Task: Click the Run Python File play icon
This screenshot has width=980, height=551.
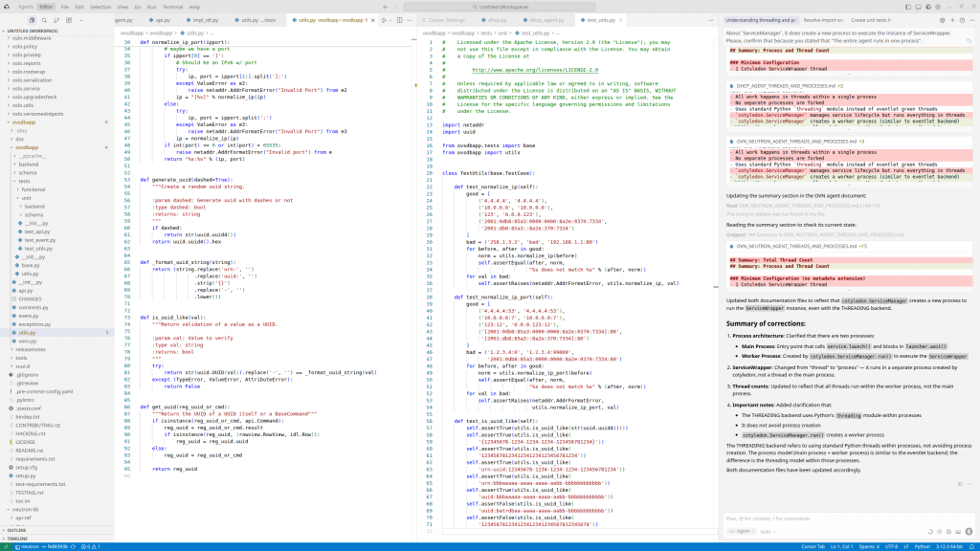Action: coord(384,19)
